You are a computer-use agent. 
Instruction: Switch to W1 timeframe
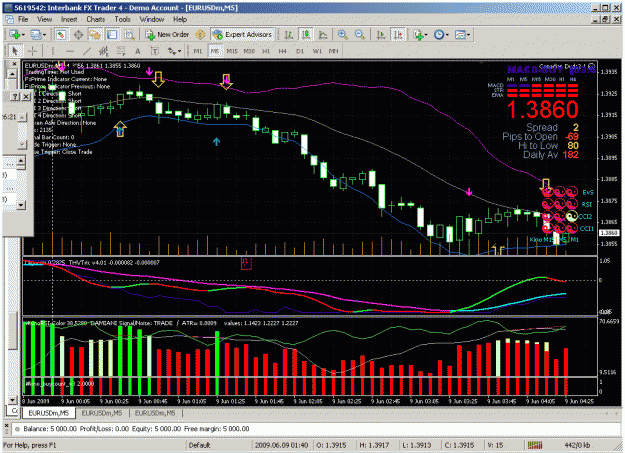tap(317, 51)
